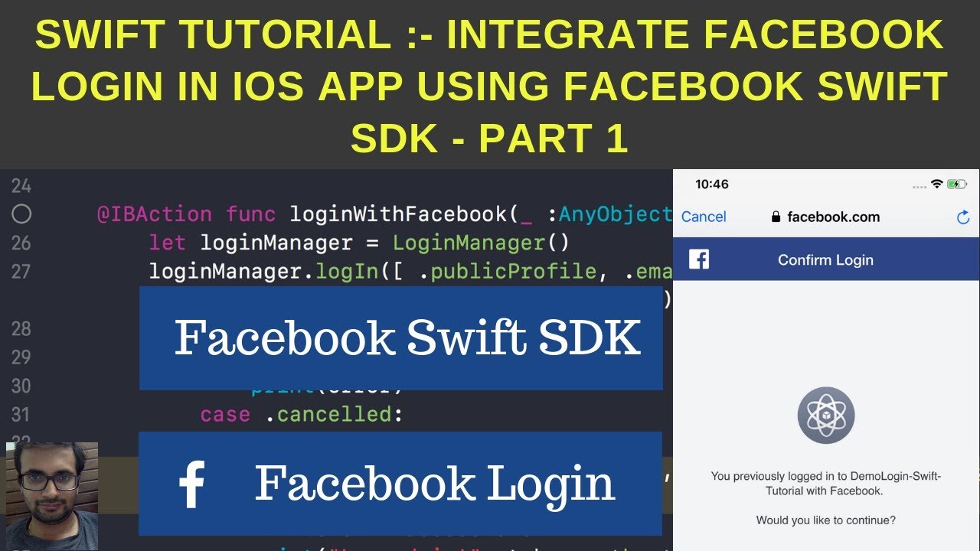Screen dimensions: 980x551
Task: Click line number 31 in gutter
Action: 21,415
